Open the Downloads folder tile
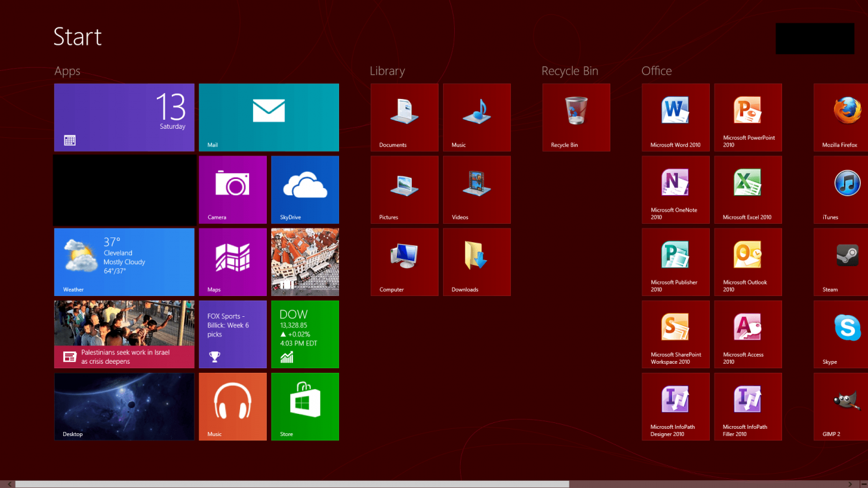This screenshot has height=488, width=868. [477, 262]
